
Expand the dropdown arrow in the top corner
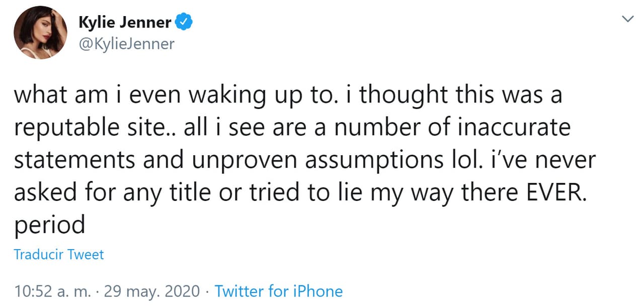pos(628,19)
